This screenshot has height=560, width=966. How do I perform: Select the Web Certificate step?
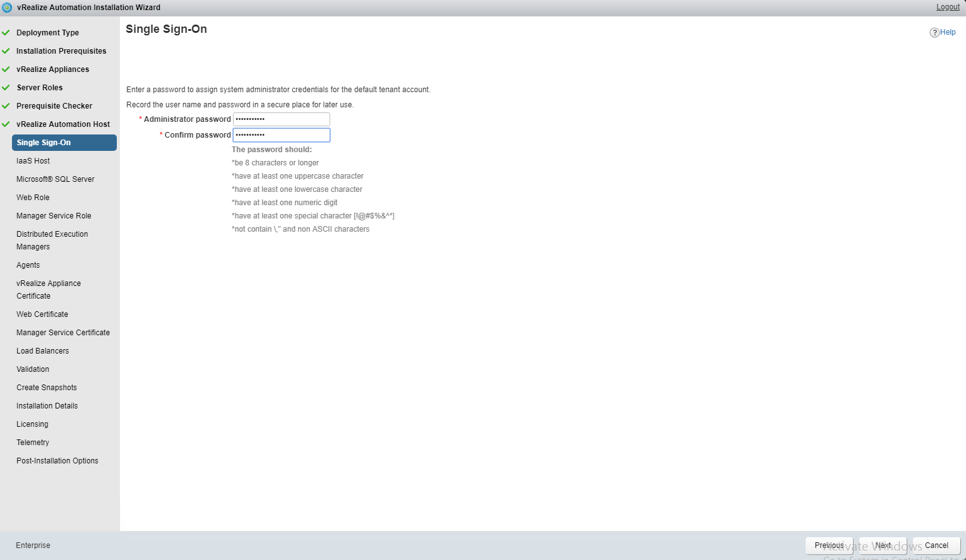pos(42,314)
